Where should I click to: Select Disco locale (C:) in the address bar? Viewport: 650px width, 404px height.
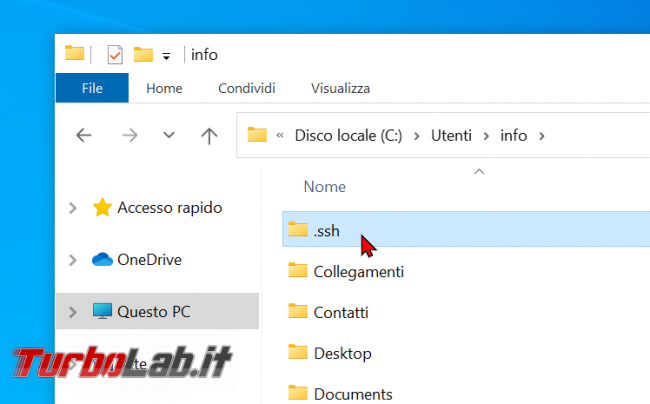click(349, 135)
